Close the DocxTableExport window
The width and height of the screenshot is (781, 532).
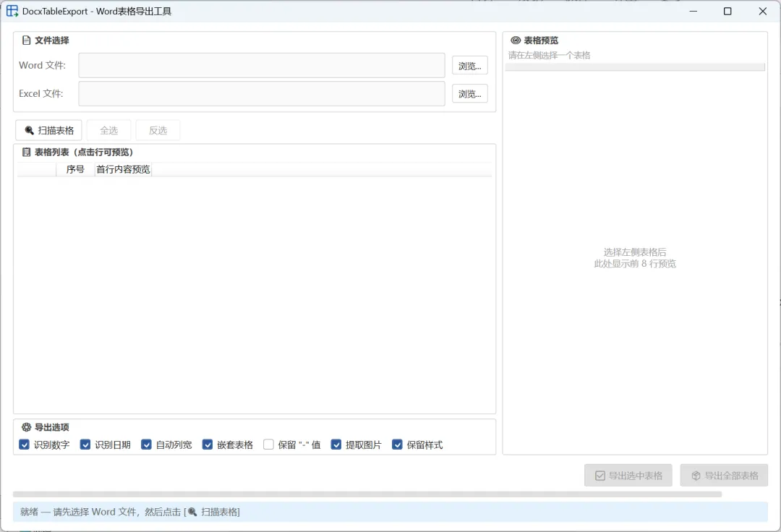click(763, 11)
